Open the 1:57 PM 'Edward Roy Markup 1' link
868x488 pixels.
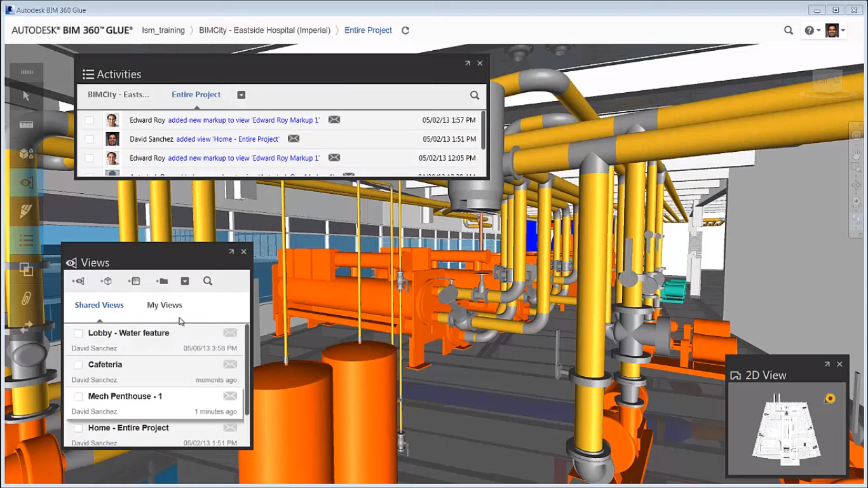click(244, 120)
